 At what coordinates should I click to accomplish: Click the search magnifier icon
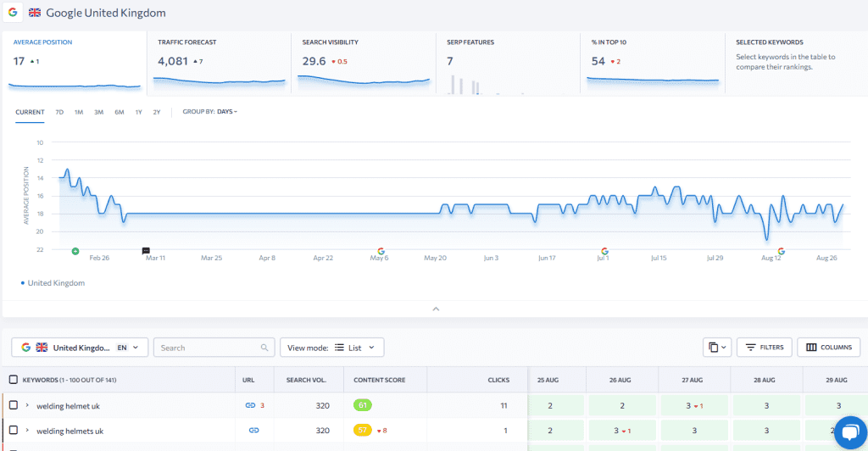[x=264, y=348]
